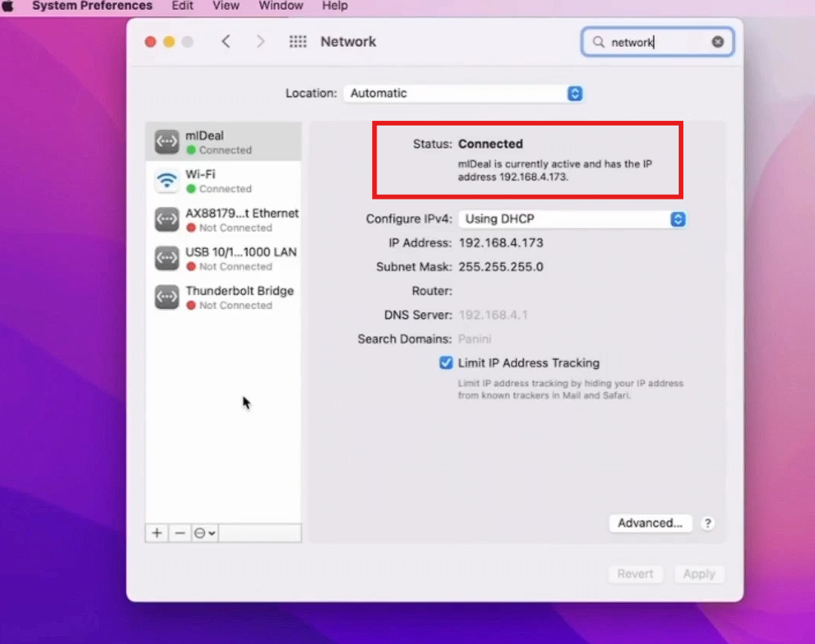Screen dimensions: 815x644
Task: Click the mIDeal network service icon
Action: (x=167, y=142)
